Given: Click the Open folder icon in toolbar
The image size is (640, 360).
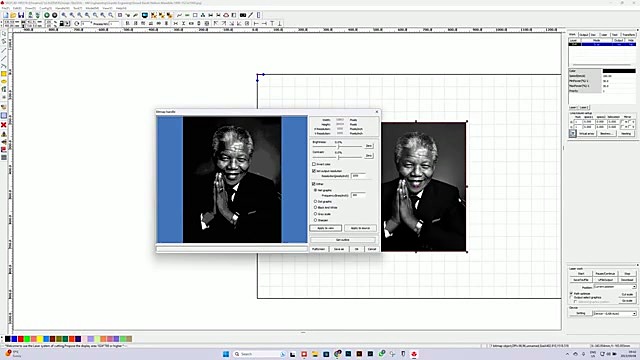Looking at the screenshot, I should [x=13, y=15].
